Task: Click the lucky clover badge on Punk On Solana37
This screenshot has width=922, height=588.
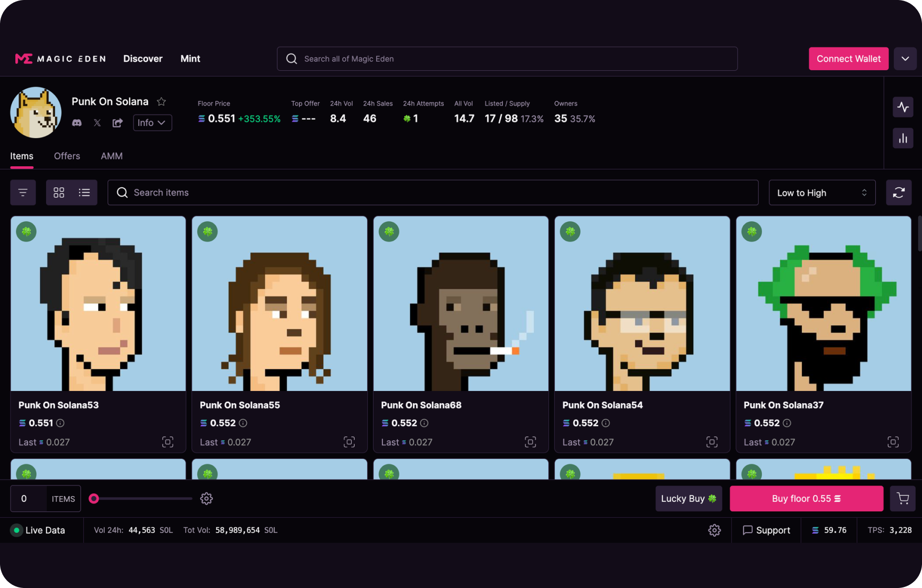Action: (x=752, y=231)
